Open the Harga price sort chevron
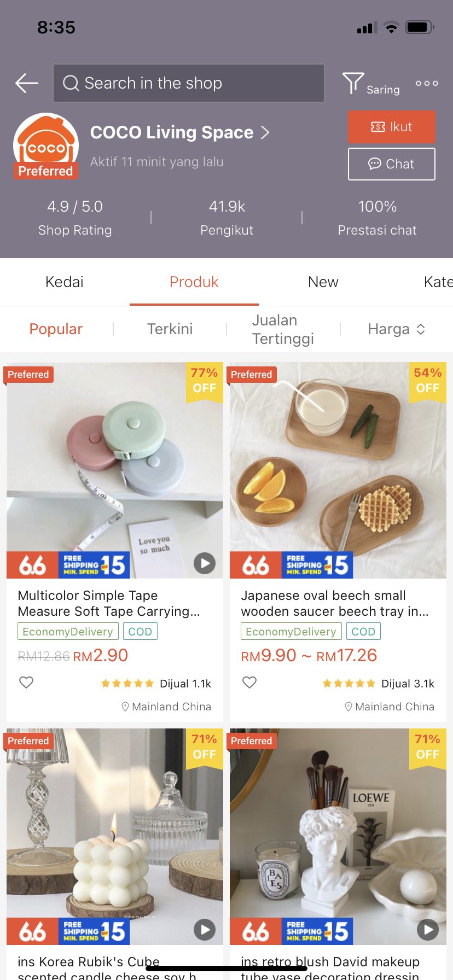The image size is (453, 980). tap(420, 329)
